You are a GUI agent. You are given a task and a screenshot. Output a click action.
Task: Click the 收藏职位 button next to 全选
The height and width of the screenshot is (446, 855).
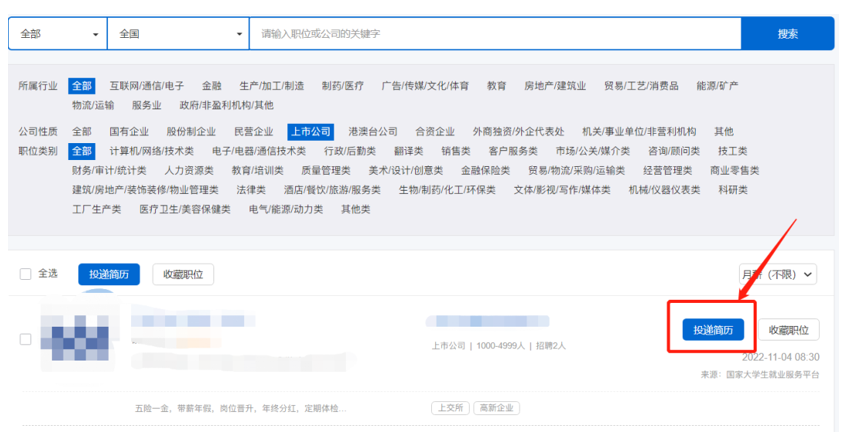point(183,274)
